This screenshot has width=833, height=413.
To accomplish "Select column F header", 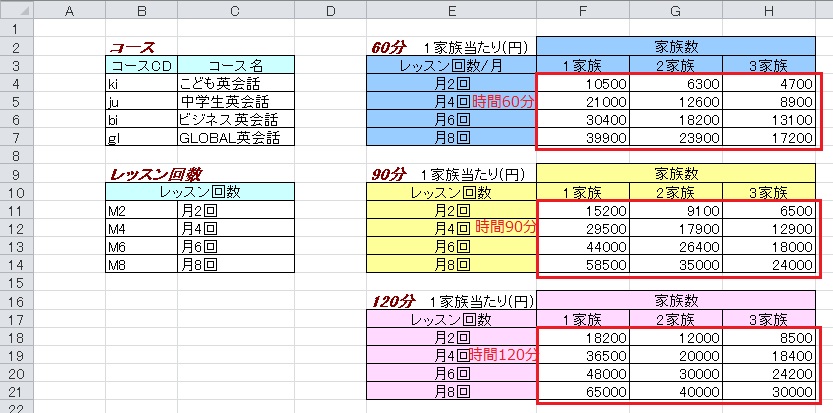I will tap(583, 10).
